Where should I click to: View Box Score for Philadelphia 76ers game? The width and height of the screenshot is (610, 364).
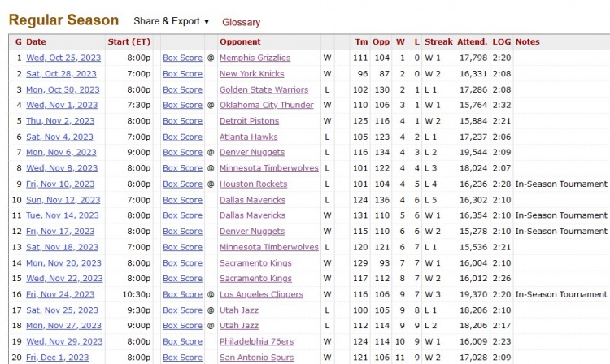click(182, 341)
